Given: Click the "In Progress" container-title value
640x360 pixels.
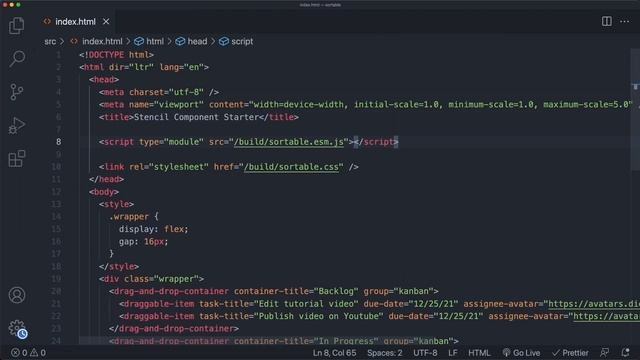Looking at the screenshot, I should [346, 341].
